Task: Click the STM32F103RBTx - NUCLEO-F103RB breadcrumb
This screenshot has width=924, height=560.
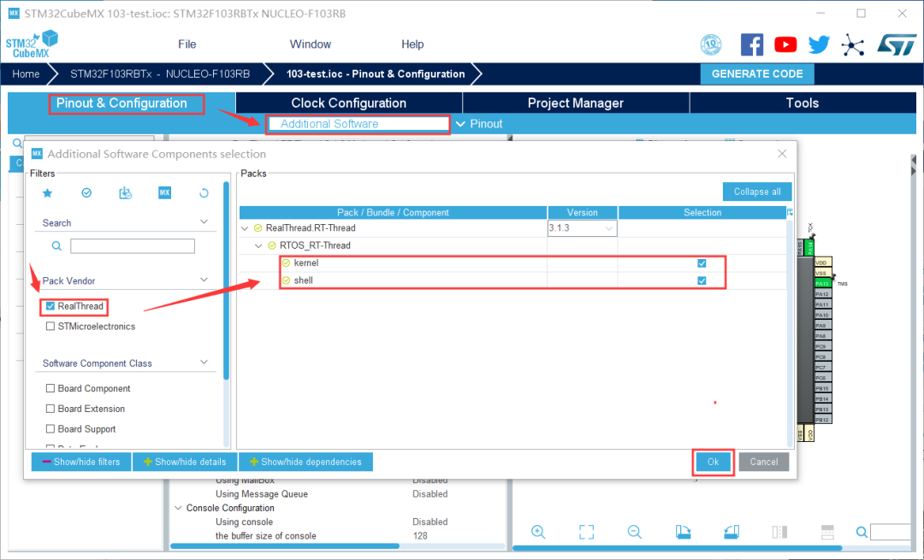Action: tap(160, 74)
